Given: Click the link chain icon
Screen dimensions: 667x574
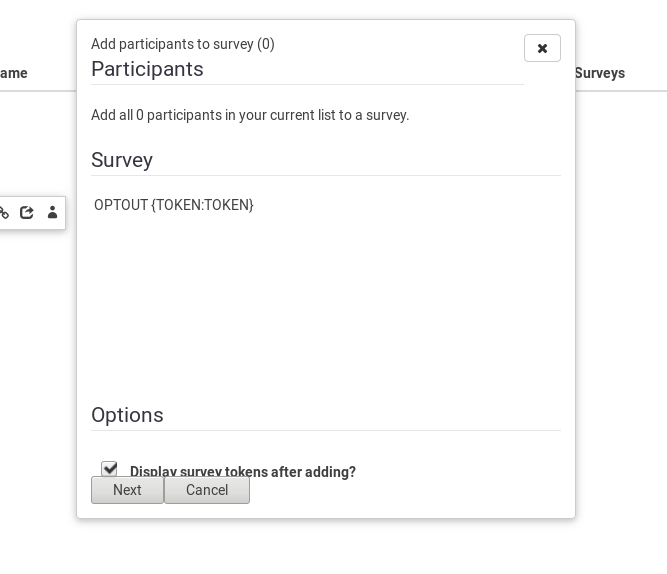Looking at the screenshot, I should pos(4,213).
